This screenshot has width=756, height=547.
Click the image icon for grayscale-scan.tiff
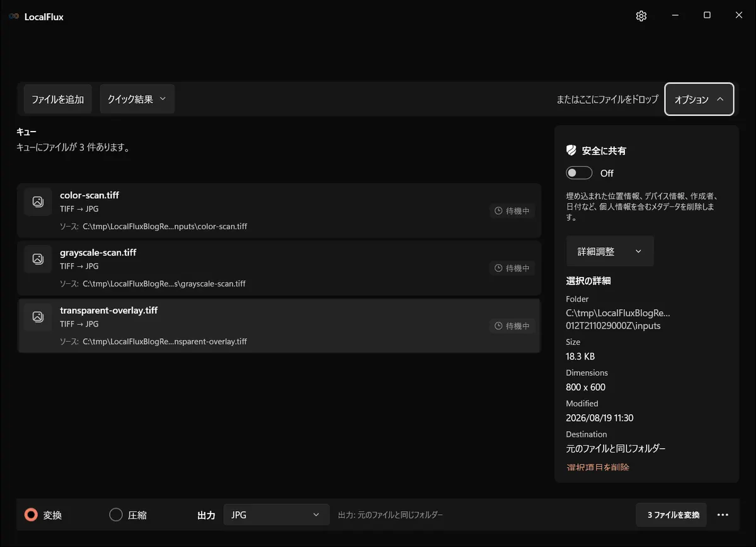38,259
